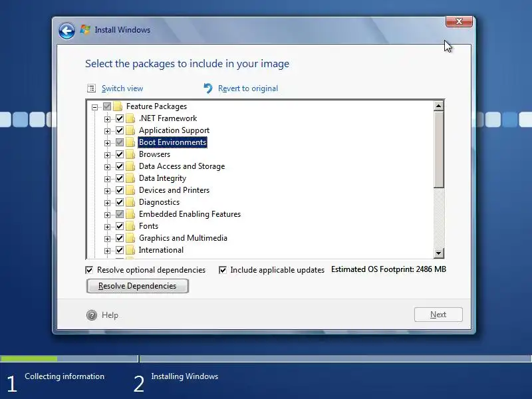Click the Graphics and Multimedia folder icon
The image size is (532, 399).
point(130,238)
